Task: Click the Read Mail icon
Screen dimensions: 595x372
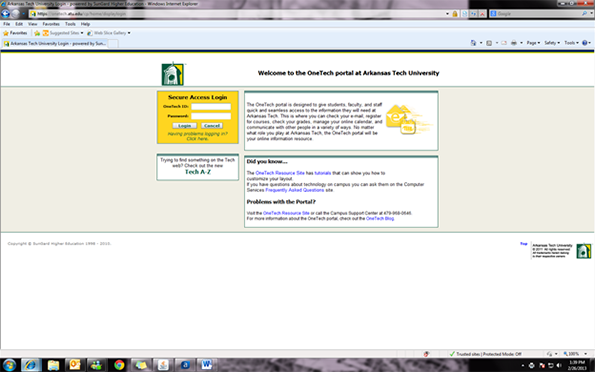Action: tap(504, 43)
